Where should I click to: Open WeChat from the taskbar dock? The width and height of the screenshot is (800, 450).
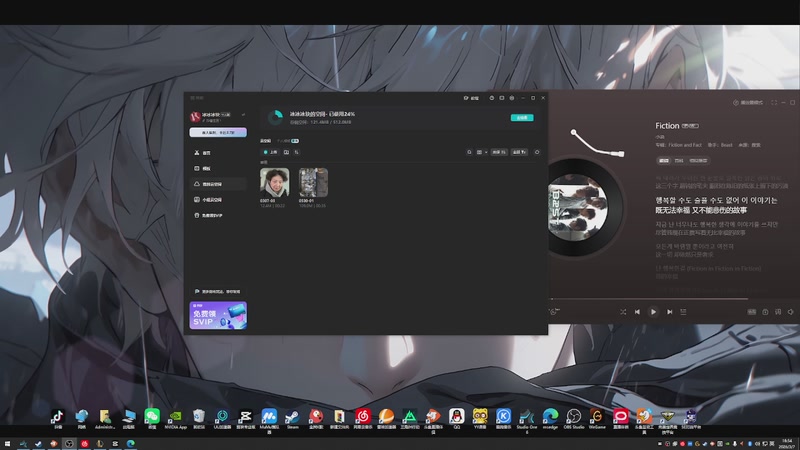[152, 416]
